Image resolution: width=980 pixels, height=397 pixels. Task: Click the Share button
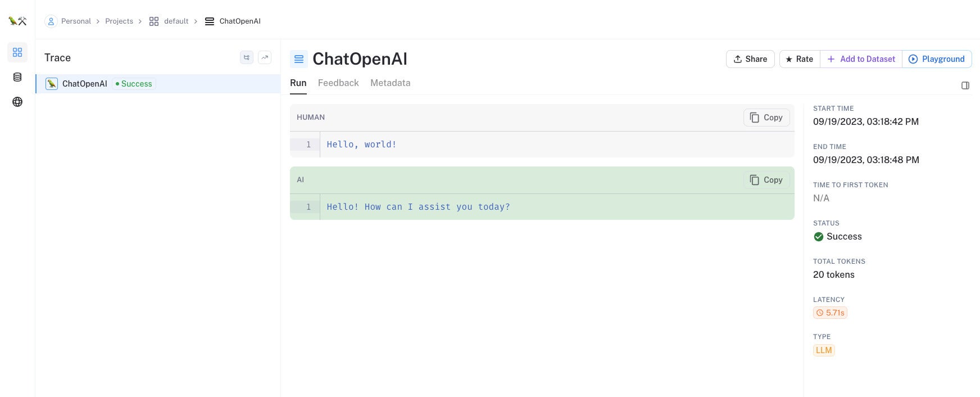(750, 59)
